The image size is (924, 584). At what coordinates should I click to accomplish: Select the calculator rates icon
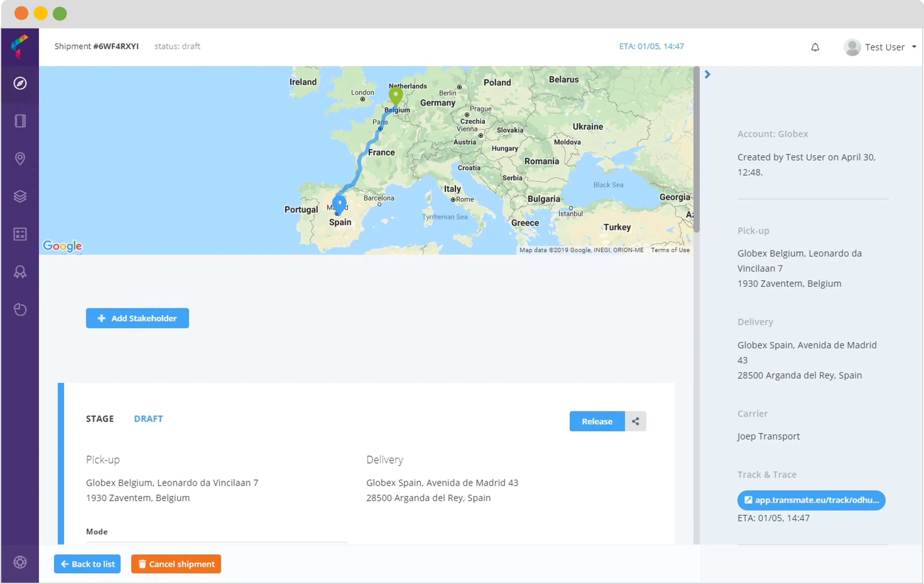[x=20, y=234]
